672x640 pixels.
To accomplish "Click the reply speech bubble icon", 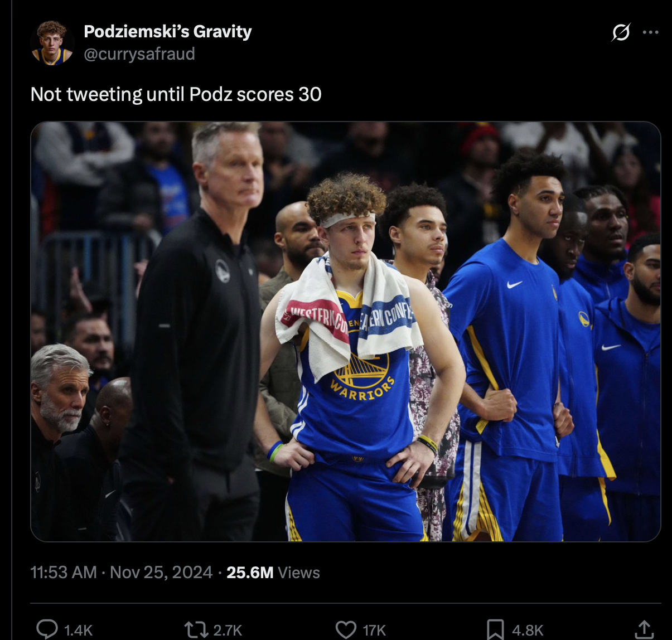I will [47, 629].
